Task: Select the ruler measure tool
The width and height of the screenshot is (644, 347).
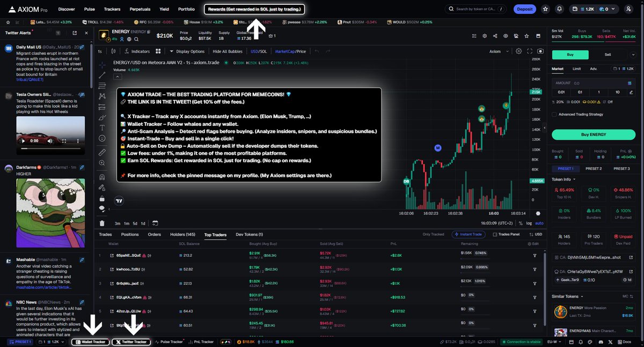Action: [x=102, y=153]
